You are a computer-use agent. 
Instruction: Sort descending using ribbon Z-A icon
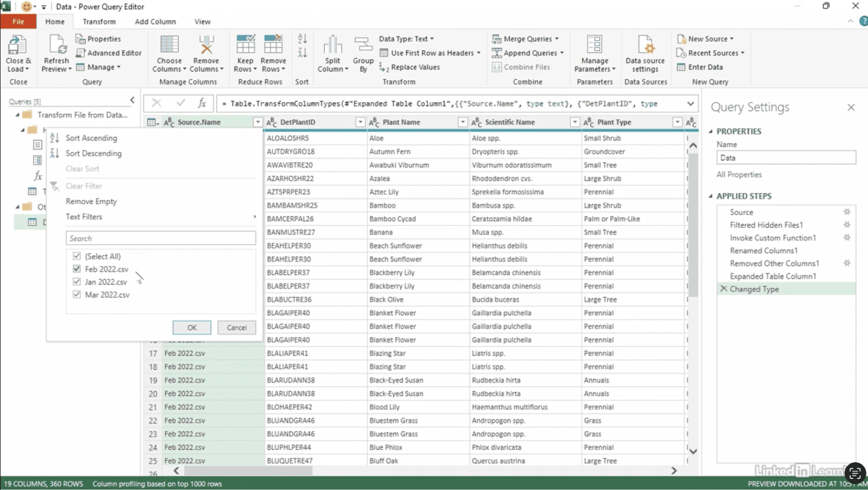point(302,53)
